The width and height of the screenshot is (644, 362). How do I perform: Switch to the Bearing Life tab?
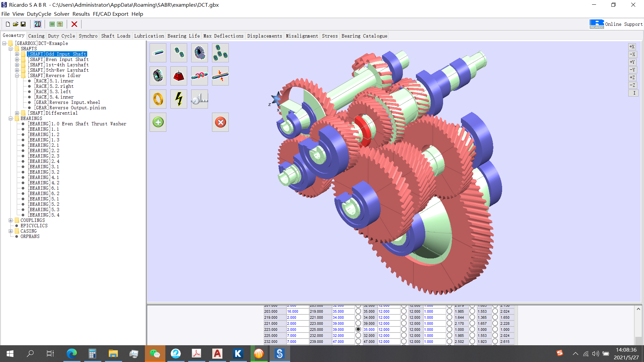[x=183, y=36]
